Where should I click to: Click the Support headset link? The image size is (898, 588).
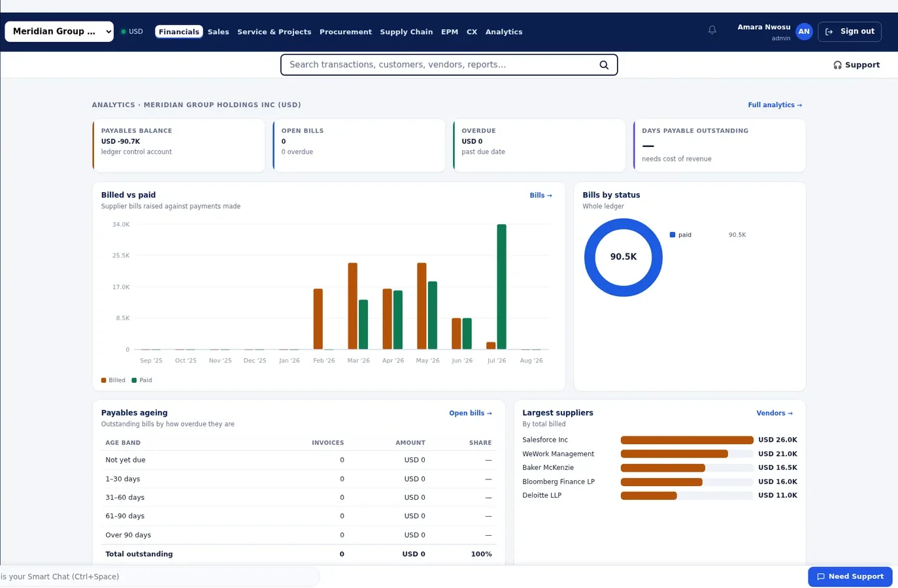[x=856, y=65]
